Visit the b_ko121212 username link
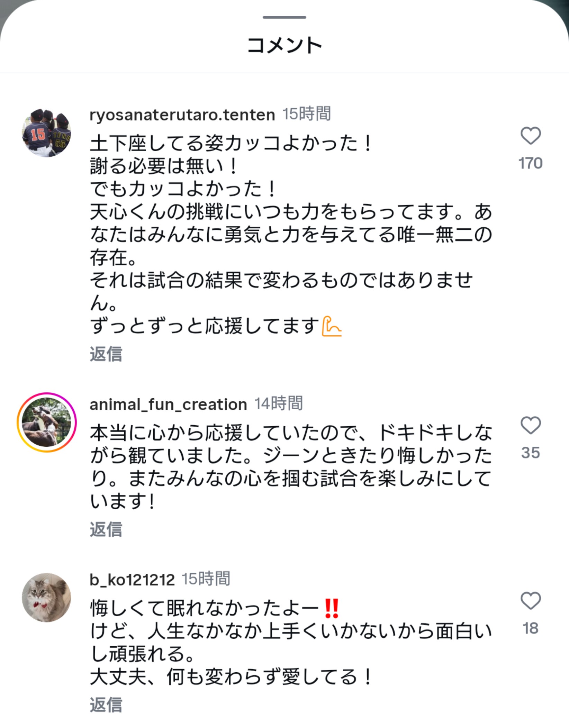 pos(132,580)
